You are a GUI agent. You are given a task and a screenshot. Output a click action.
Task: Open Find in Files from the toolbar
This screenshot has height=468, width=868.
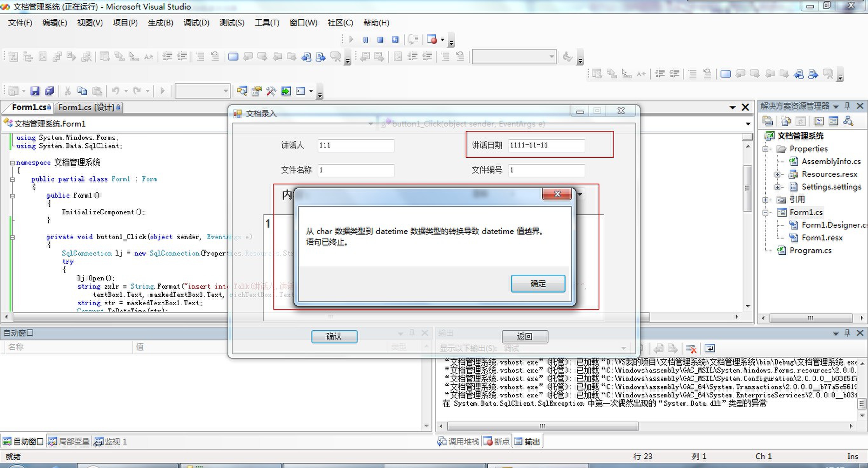(241, 91)
